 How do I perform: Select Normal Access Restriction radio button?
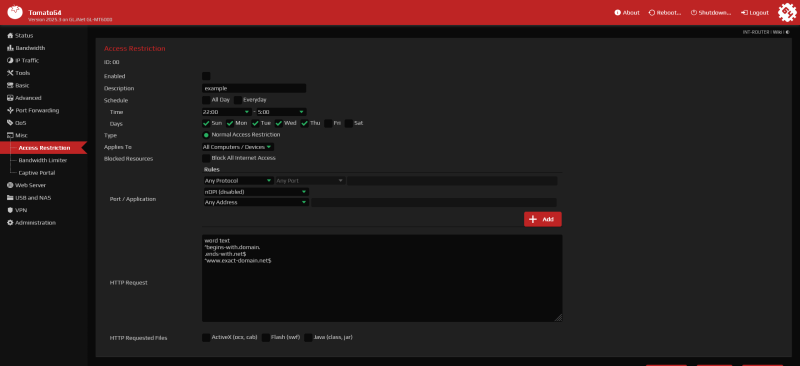[206, 135]
